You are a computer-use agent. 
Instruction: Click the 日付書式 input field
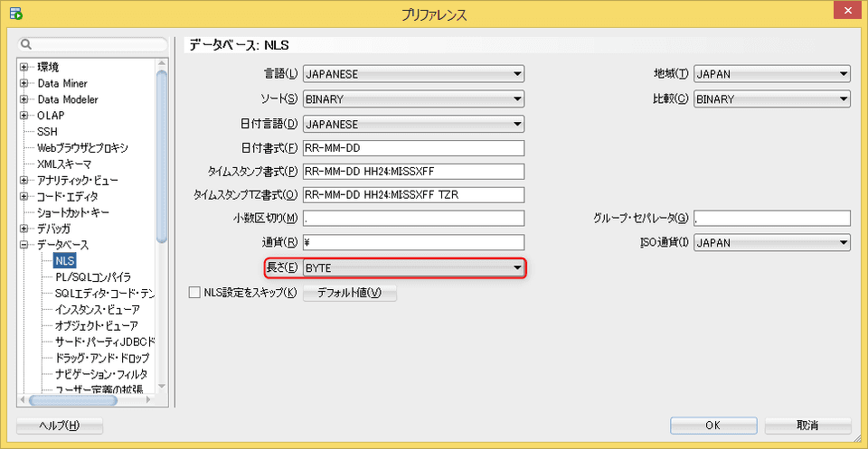pyautogui.click(x=413, y=148)
